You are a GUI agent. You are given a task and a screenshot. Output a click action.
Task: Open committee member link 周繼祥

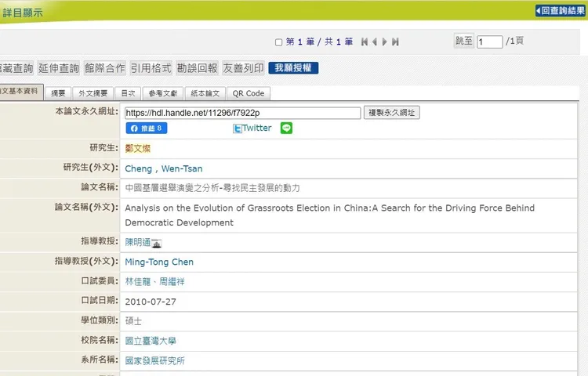172,282
